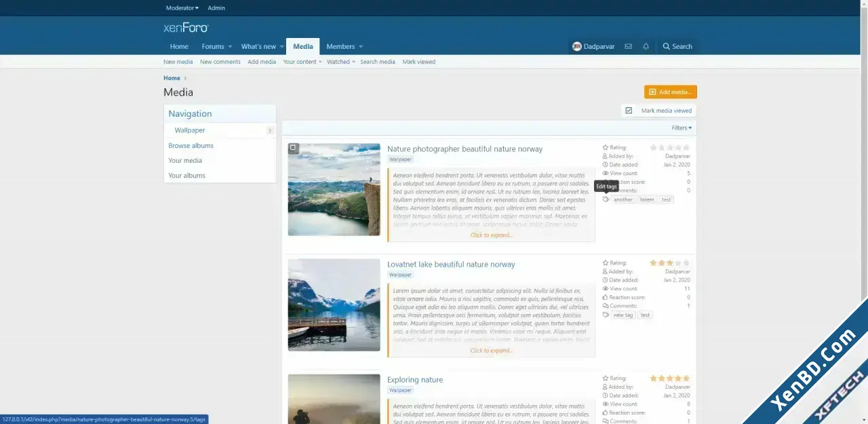Edit tags icon for Lovatnet lake item

(606, 315)
